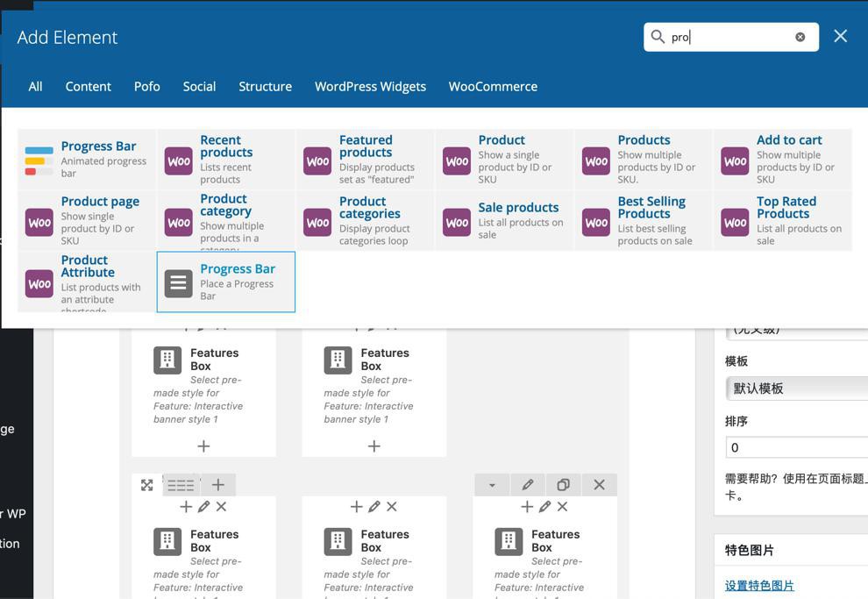Add column with row toolbar plus
Image resolution: width=868 pixels, height=599 pixels.
pos(218,485)
